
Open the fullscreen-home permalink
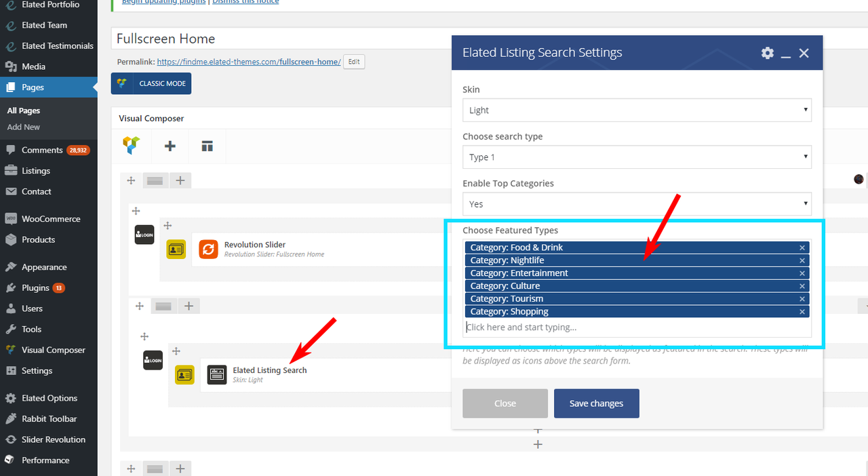[249, 62]
